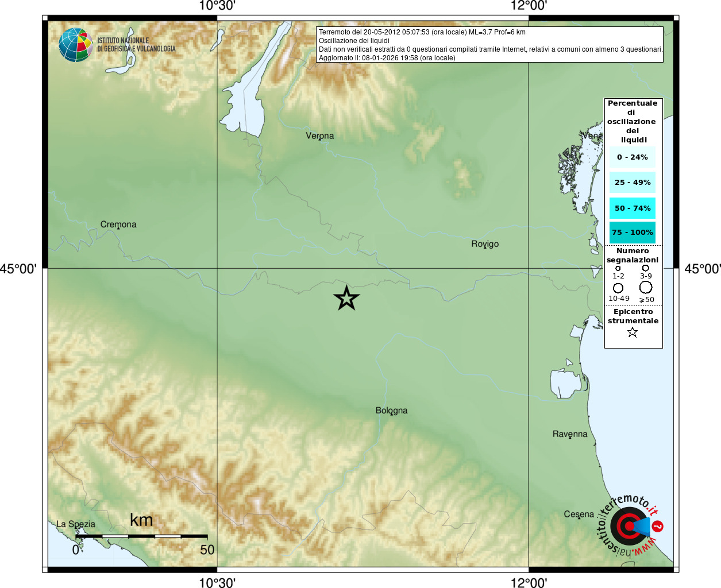Select the 0 - 24% color swatch
Screen dimensions: 721x588
point(633,157)
